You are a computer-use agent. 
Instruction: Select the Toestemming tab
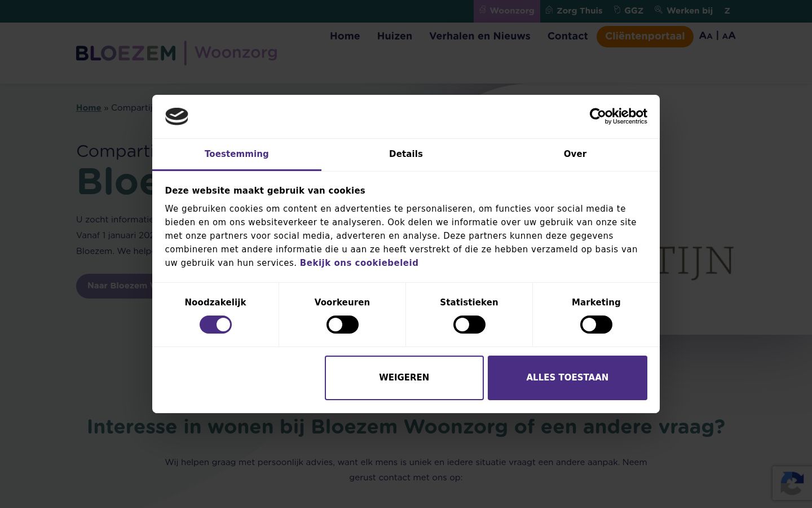click(x=237, y=154)
